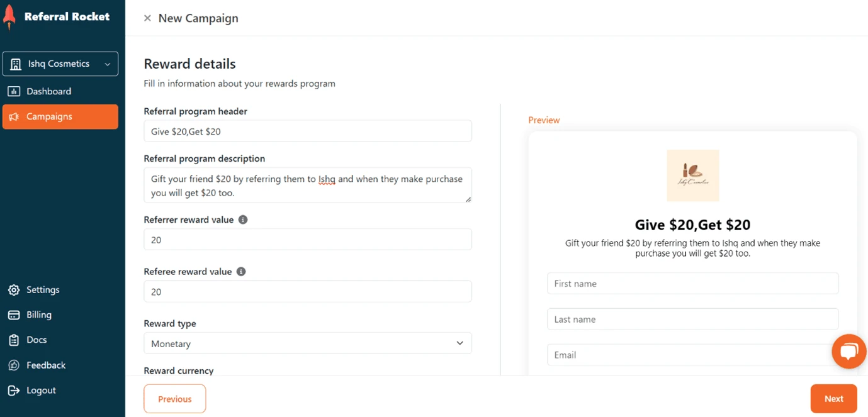Viewport: 868px width, 417px height.
Task: Click the Ishq Cosmetics logo in the preview
Action: (692, 175)
